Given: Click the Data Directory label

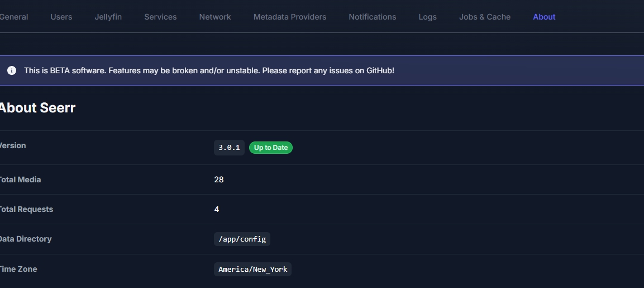Looking at the screenshot, I should 26,239.
